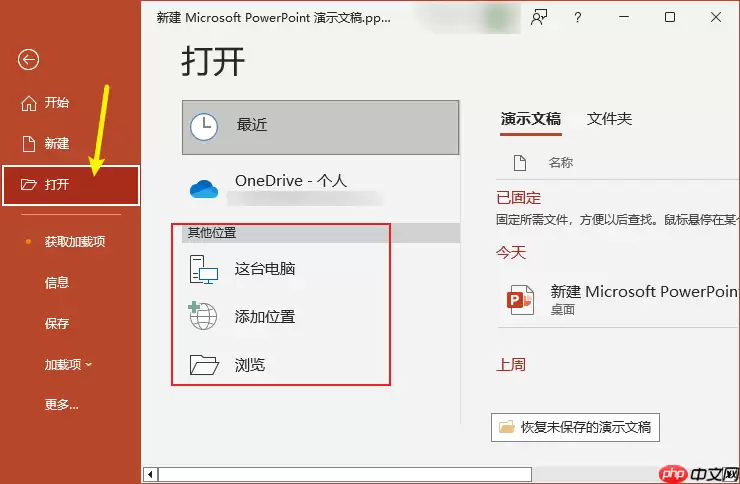Click 恢复未保存的演示文稿 button
This screenshot has height=484, width=740.
pyautogui.click(x=575, y=427)
